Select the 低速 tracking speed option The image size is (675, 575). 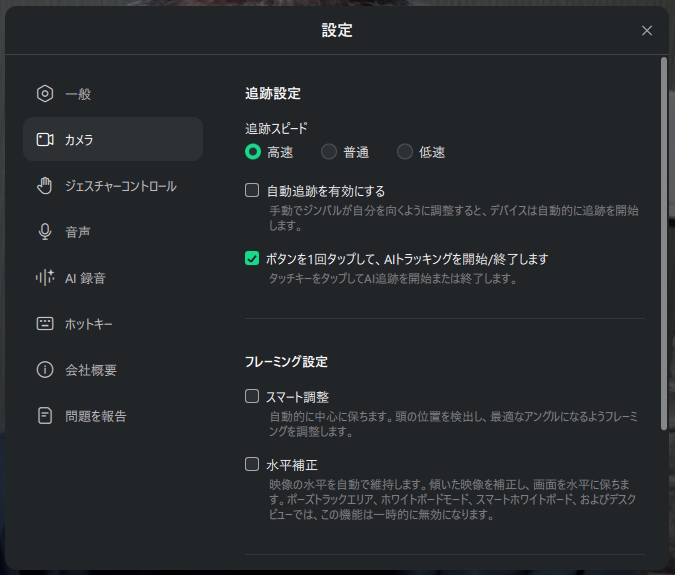pyautogui.click(x=405, y=152)
